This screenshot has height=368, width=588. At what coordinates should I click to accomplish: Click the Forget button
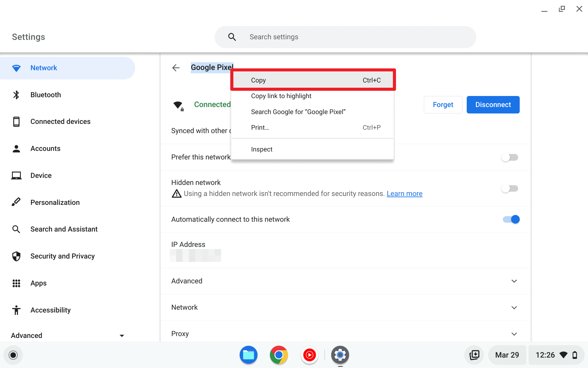click(x=443, y=105)
